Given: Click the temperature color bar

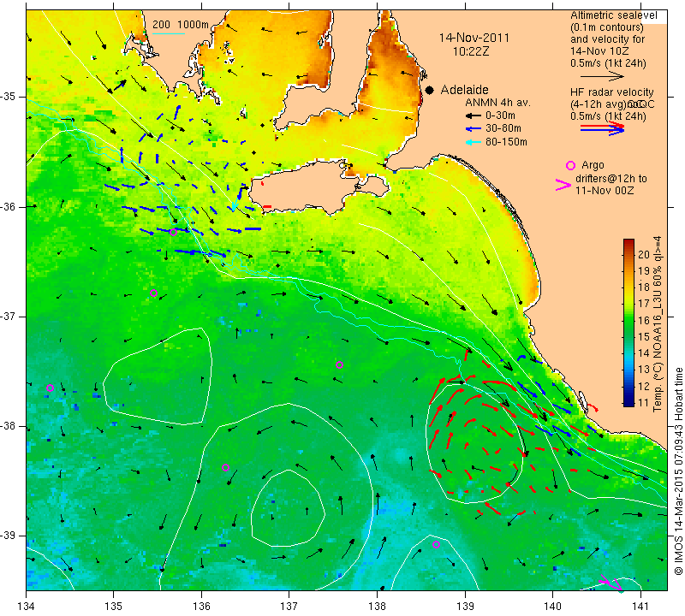Looking at the screenshot, I should [x=628, y=323].
